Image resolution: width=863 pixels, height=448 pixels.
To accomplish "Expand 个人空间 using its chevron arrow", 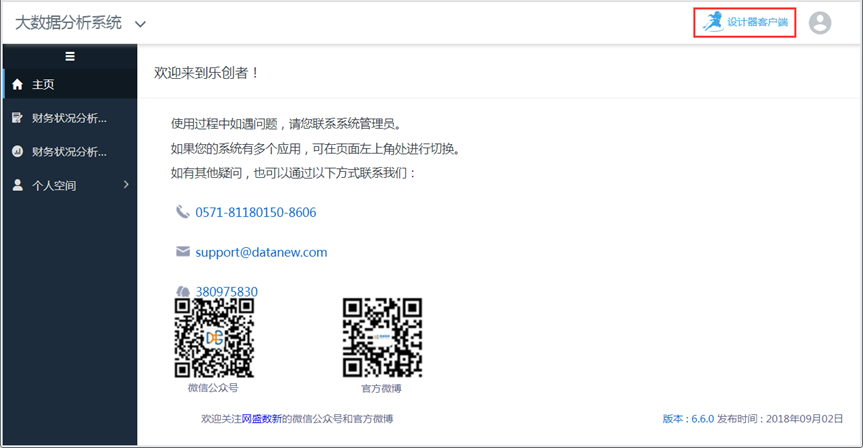I will coord(126,184).
